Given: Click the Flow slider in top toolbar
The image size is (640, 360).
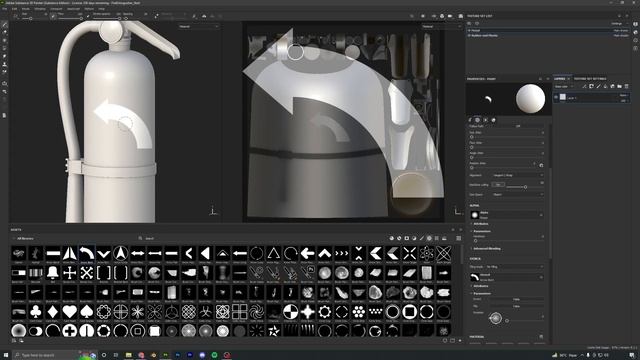Looking at the screenshot, I should 69,18.
